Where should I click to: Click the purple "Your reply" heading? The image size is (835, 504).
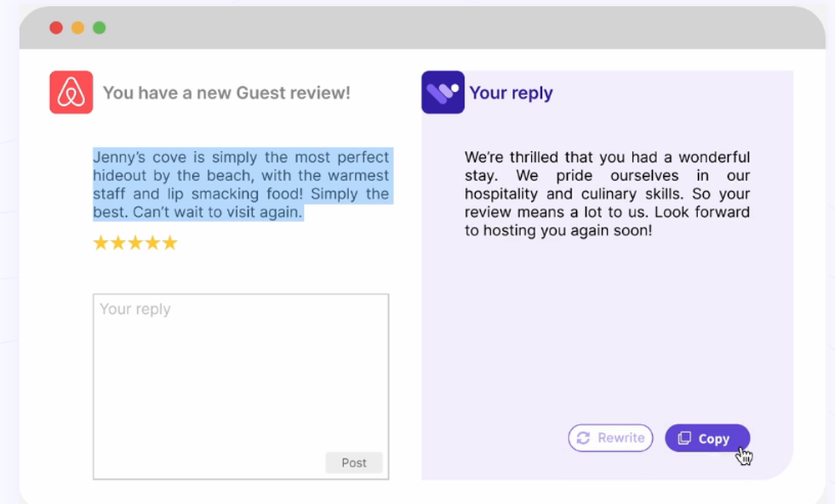511,93
